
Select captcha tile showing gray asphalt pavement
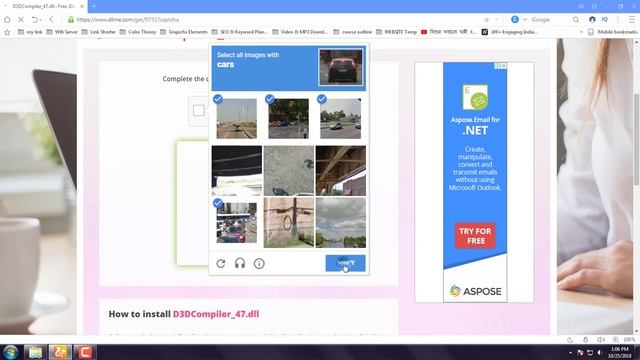[289, 171]
